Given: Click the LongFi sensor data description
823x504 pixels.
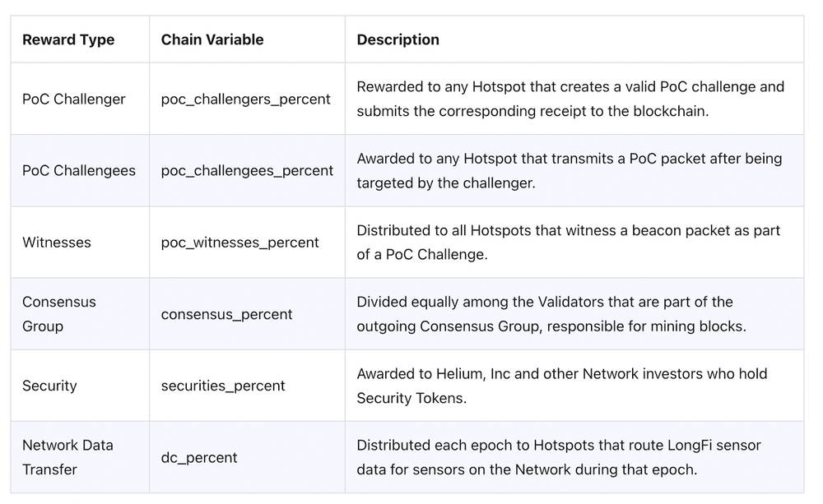Looking at the screenshot, I should click(559, 457).
